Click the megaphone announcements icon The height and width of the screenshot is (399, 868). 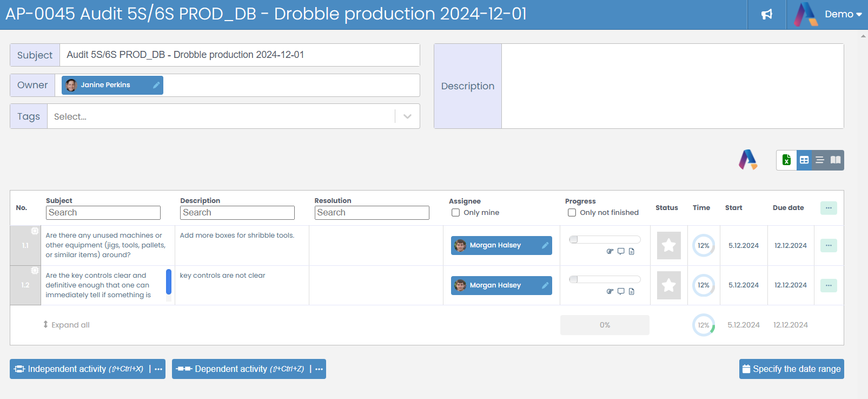(766, 15)
